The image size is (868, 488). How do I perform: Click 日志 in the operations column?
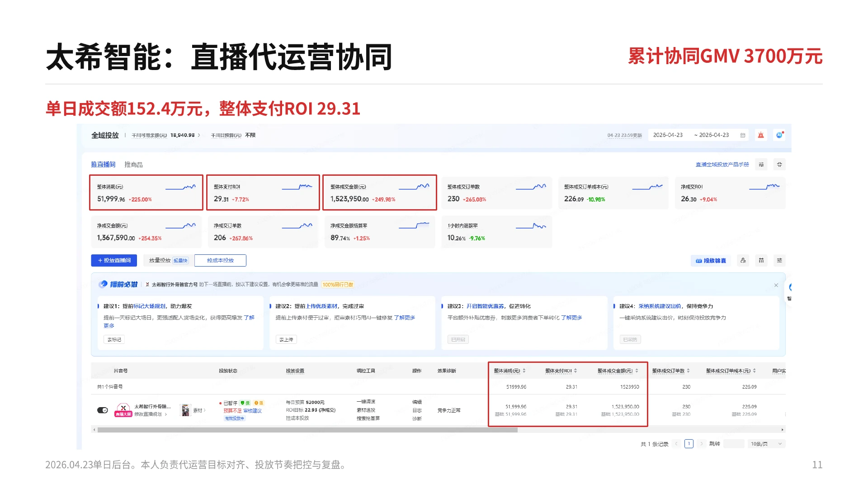pos(417,410)
